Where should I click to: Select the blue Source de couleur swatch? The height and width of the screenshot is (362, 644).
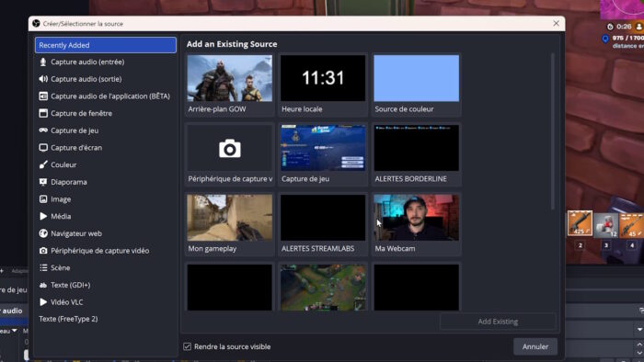417,78
